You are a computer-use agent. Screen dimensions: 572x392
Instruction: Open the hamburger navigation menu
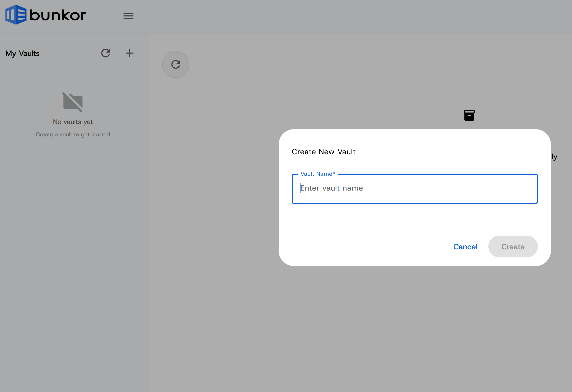128,16
